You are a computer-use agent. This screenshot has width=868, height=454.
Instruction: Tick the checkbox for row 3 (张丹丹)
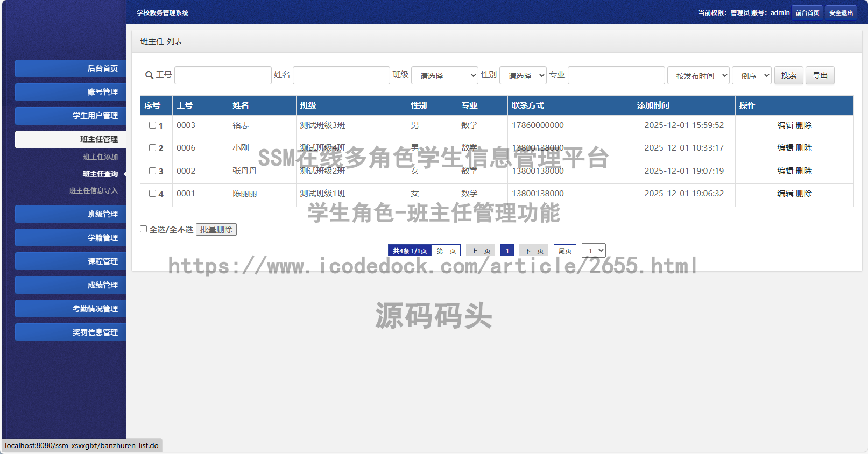coord(152,171)
